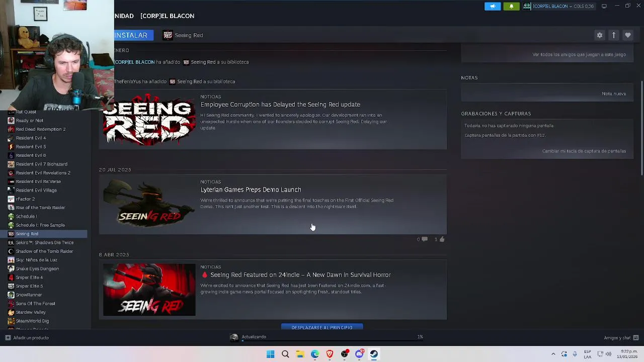Open 'Ver todos los amigos que juegan' link

tap(579, 54)
